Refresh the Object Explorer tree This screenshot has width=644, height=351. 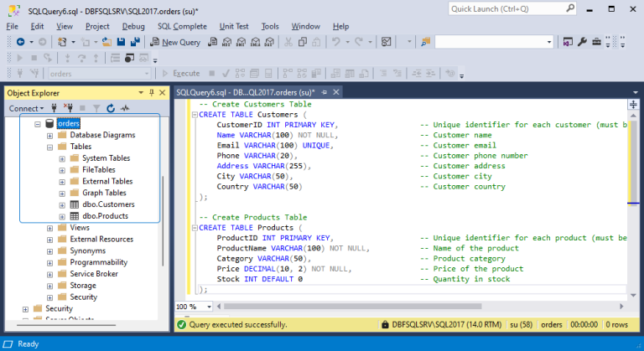point(110,108)
